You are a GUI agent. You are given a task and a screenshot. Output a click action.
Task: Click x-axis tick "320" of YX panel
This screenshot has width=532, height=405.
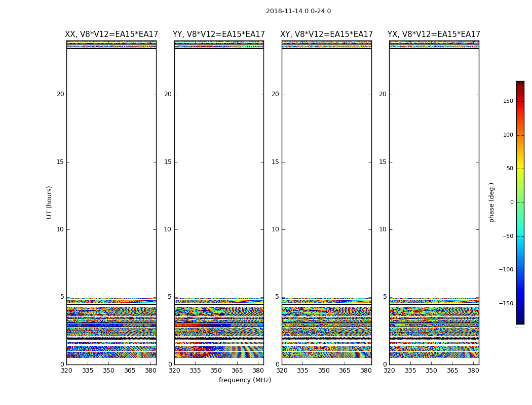(x=389, y=371)
